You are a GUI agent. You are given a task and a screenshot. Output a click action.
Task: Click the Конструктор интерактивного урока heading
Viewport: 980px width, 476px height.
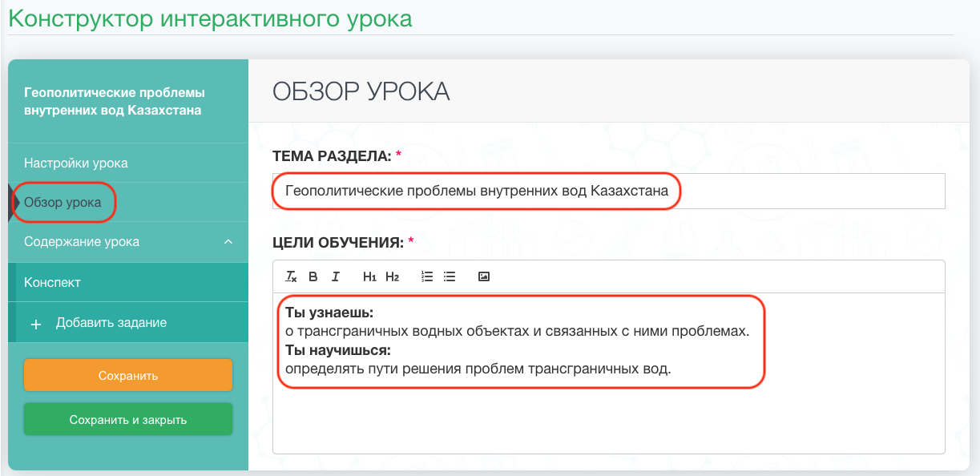[210, 18]
